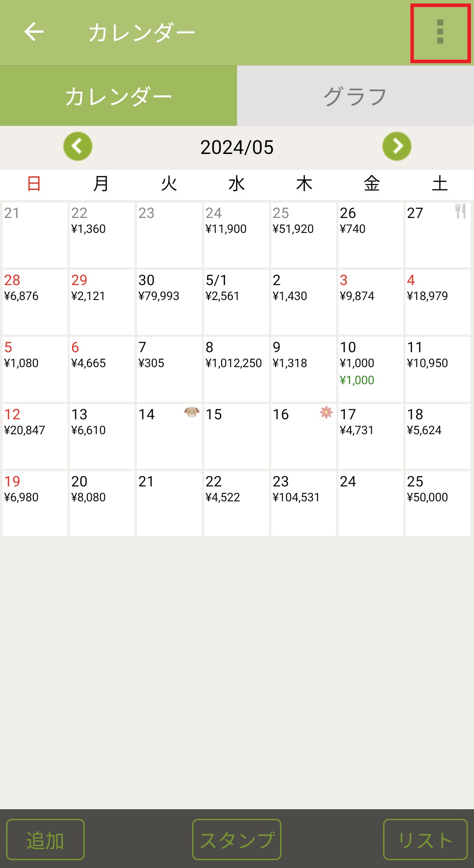The image size is (474, 868).
Task: Tap the fork and knife icon on 27
Action: pyautogui.click(x=460, y=211)
